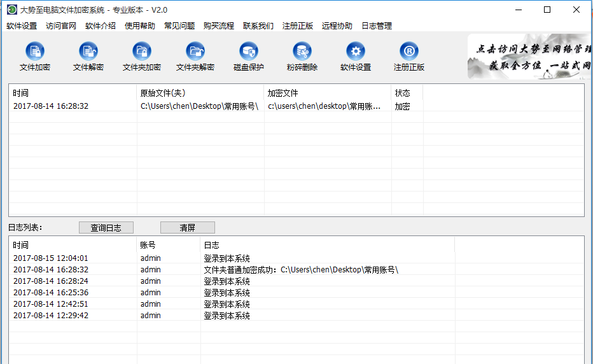This screenshot has width=593, height=364.
Task: Select the 磁盘保护 disk protection icon
Action: (x=249, y=52)
